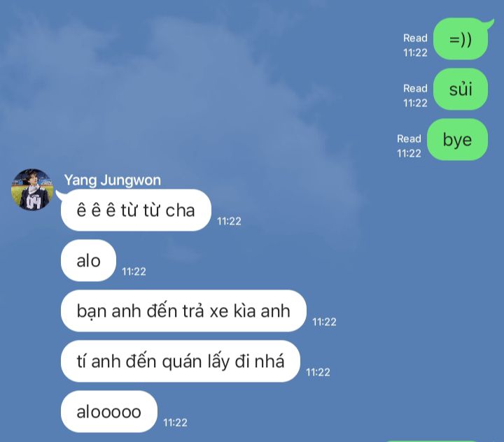The height and width of the screenshot is (442, 504).
Task: Click the timestamp after "tí anh đến quán" message
Action: tap(318, 372)
